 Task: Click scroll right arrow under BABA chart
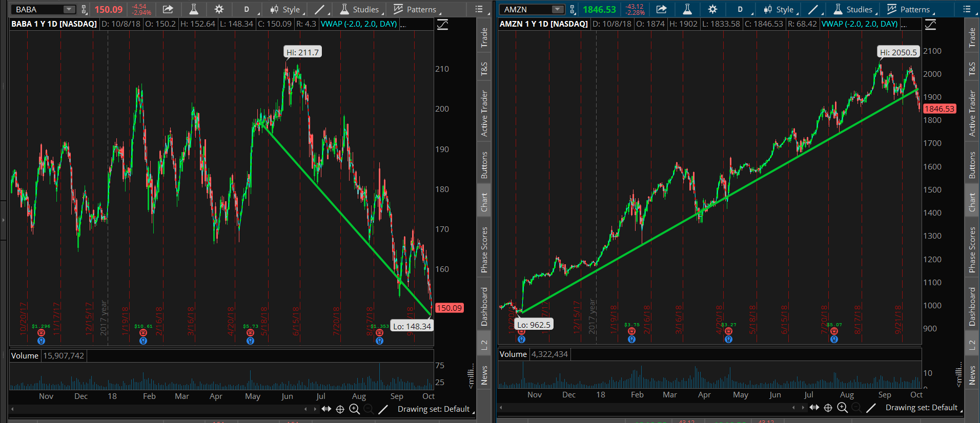click(315, 409)
